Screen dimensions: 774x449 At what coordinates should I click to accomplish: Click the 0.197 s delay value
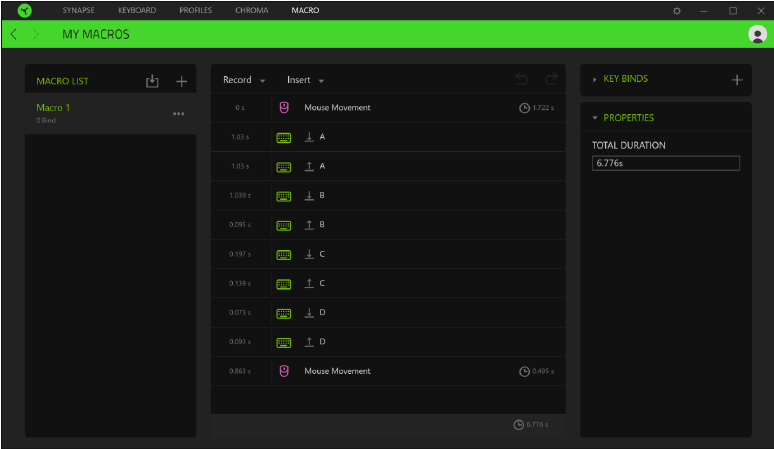240,255
